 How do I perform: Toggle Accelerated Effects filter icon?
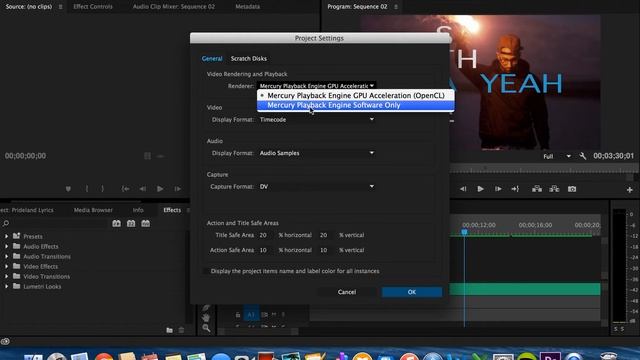116,223
